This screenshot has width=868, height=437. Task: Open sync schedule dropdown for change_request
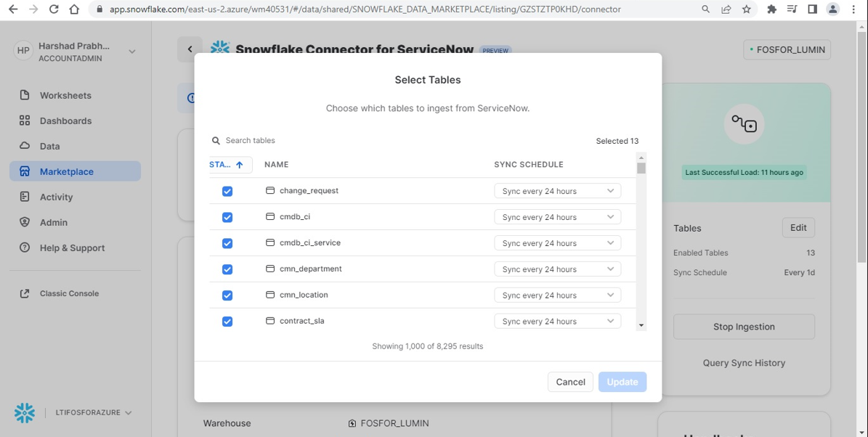pos(557,191)
